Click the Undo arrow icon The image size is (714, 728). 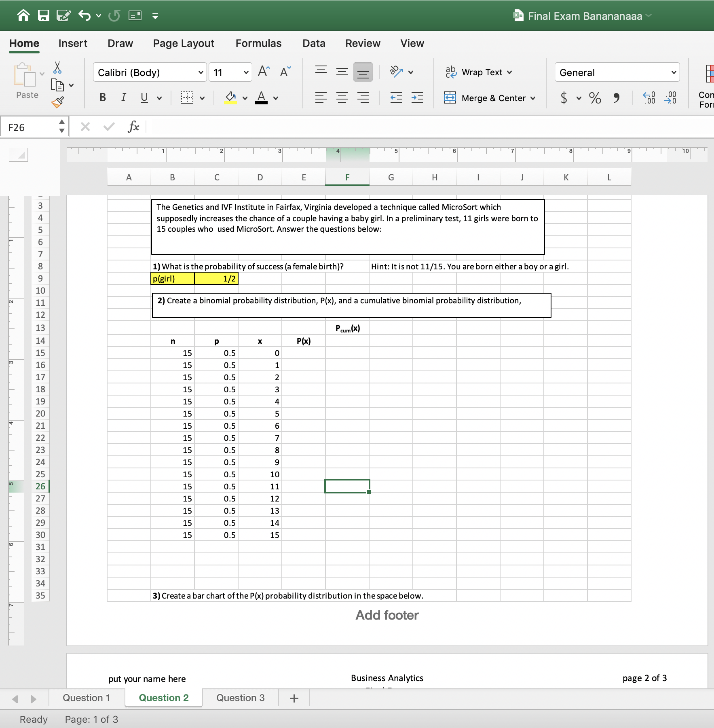pos(84,16)
